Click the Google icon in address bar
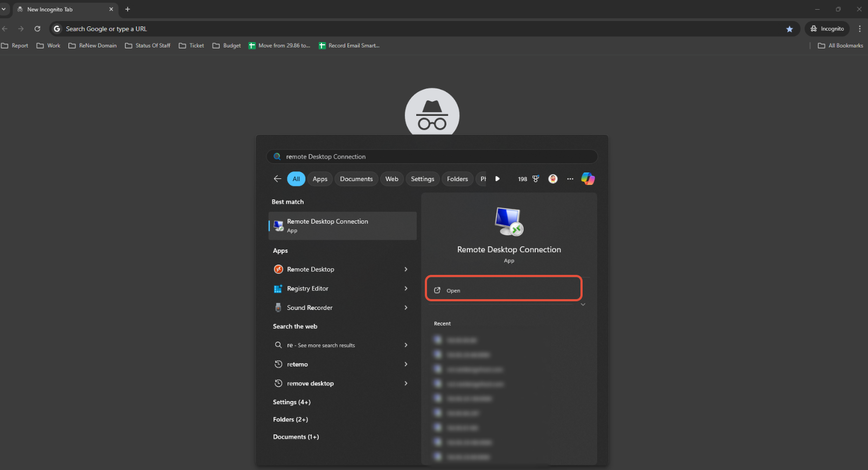The width and height of the screenshot is (868, 470). click(57, 29)
